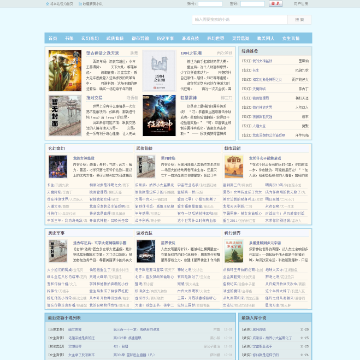The height and width of the screenshot is (360, 360).
Task: Select the last tab on the blue navigation bar
Action: click(291, 38)
